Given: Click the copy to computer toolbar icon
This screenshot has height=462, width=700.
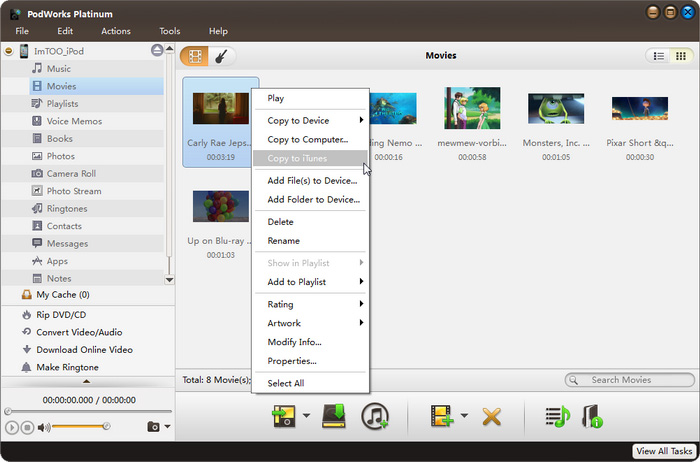Looking at the screenshot, I should coord(334,416).
